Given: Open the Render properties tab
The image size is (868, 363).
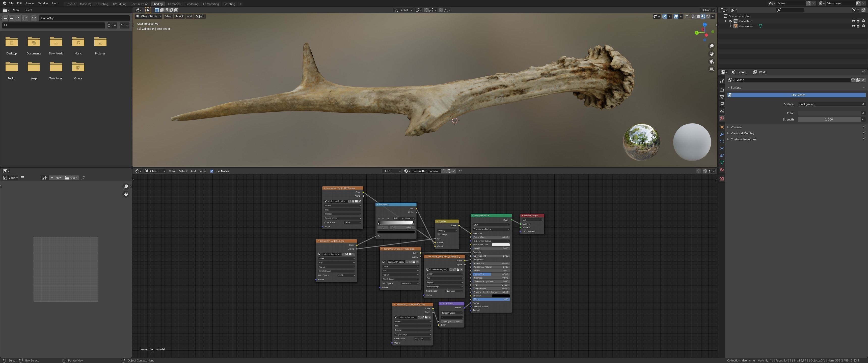Looking at the screenshot, I should click(x=722, y=90).
